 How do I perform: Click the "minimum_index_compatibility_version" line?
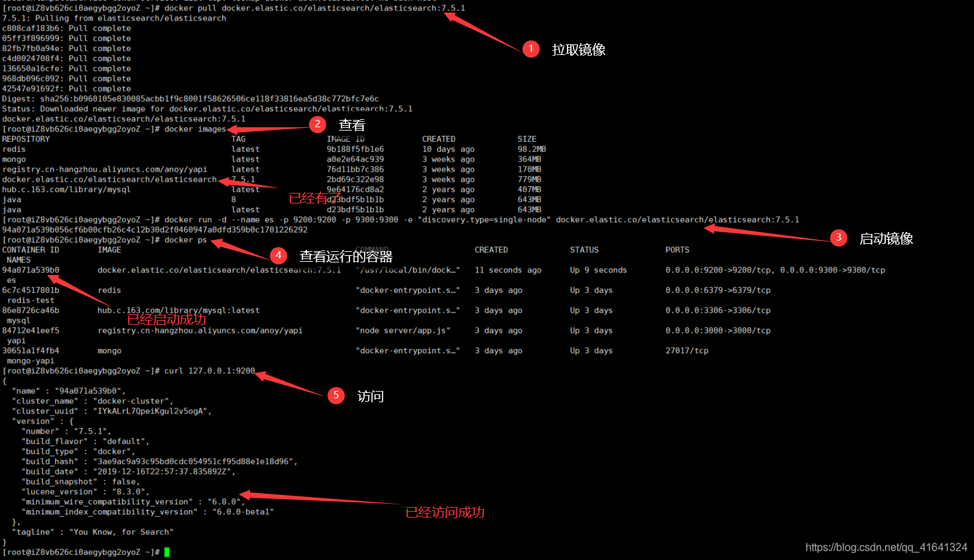tap(148, 512)
